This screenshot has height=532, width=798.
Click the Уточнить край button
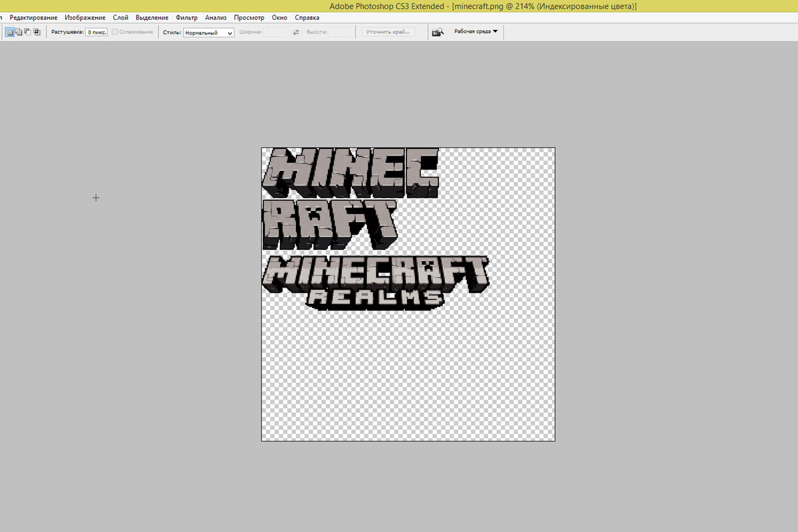pyautogui.click(x=389, y=32)
